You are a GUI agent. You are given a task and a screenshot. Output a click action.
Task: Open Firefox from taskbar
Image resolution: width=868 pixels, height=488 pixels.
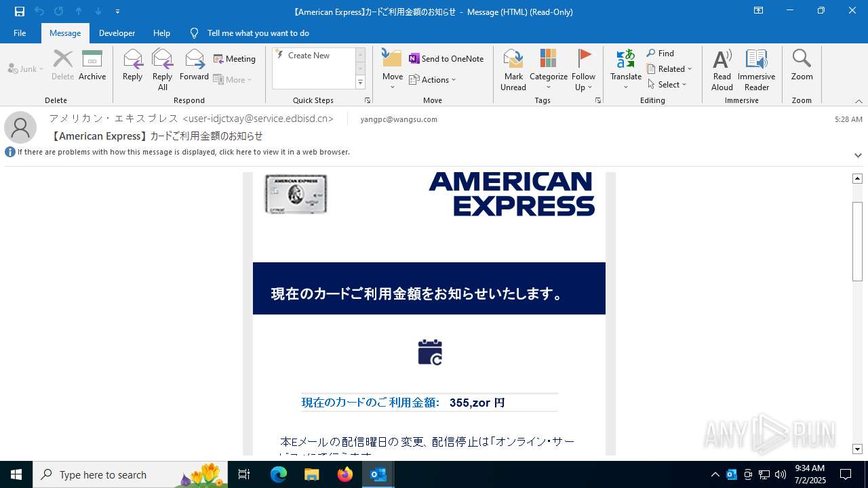click(345, 474)
